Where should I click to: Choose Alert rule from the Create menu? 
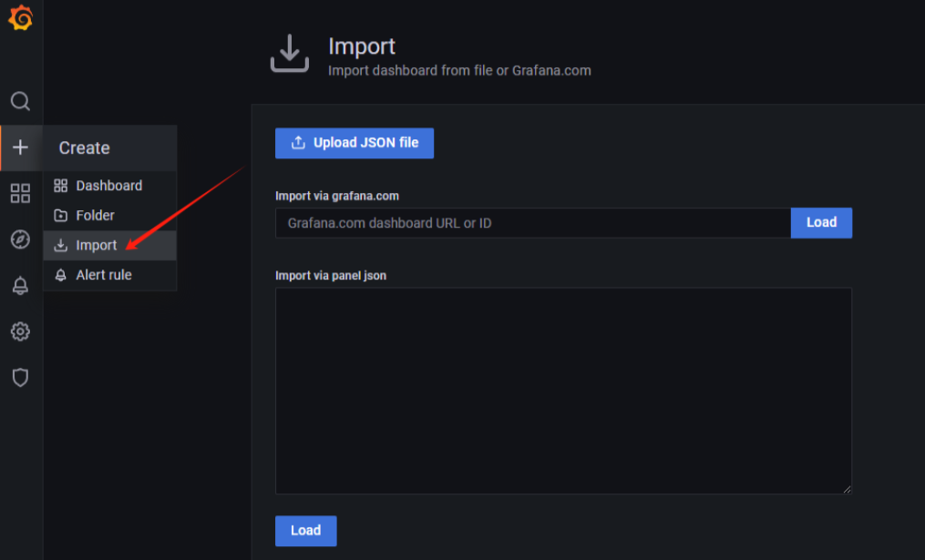click(109, 275)
